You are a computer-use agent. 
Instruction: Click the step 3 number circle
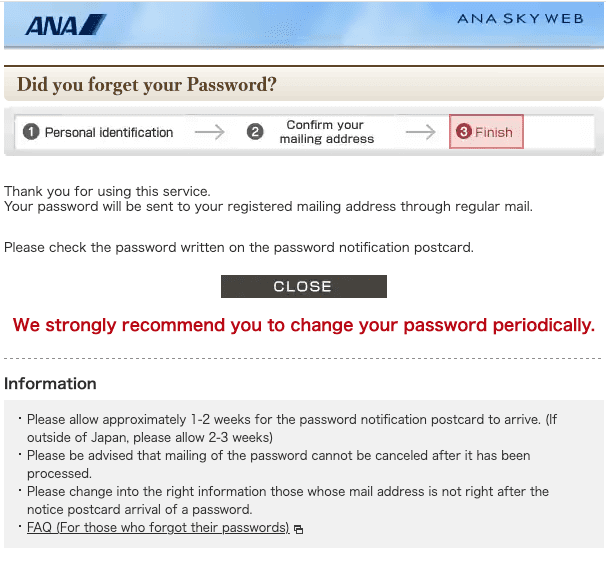point(463,133)
